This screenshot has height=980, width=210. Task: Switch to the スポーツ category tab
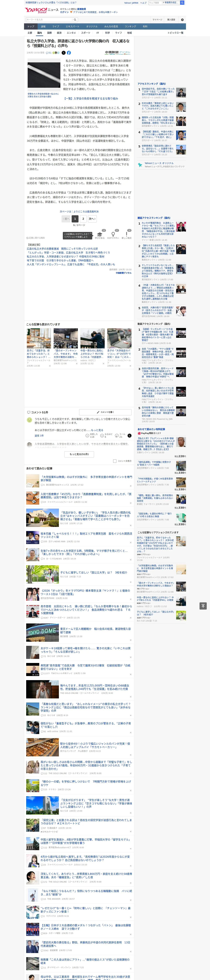(x=86, y=33)
